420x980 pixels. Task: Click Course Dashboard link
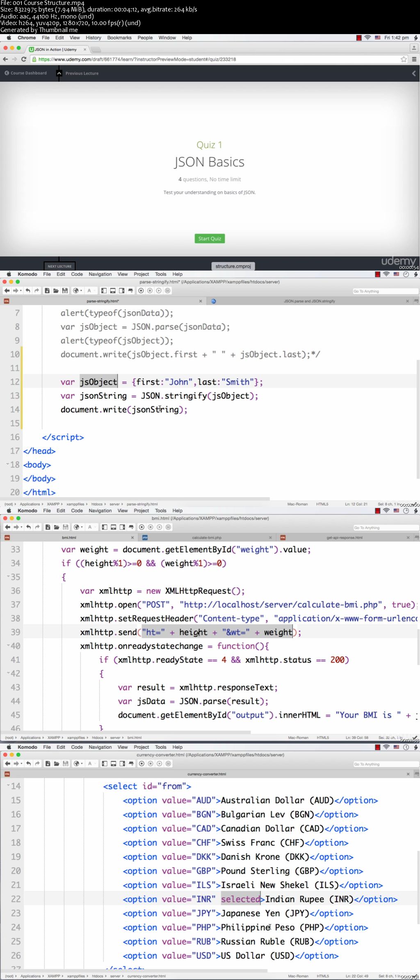click(25, 73)
